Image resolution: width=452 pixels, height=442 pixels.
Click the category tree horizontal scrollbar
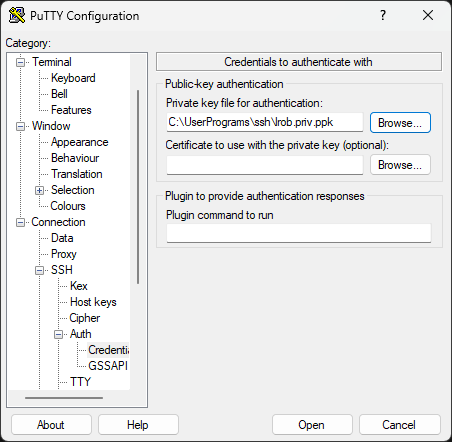pos(64,398)
